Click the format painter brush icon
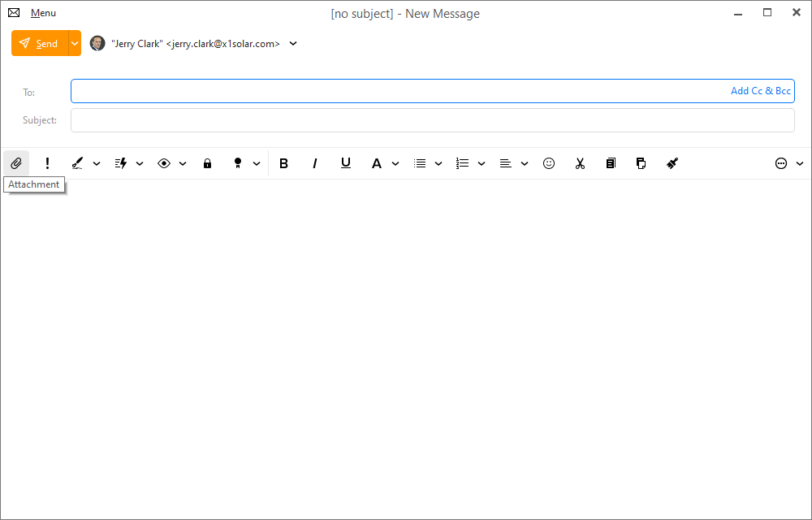 [672, 163]
